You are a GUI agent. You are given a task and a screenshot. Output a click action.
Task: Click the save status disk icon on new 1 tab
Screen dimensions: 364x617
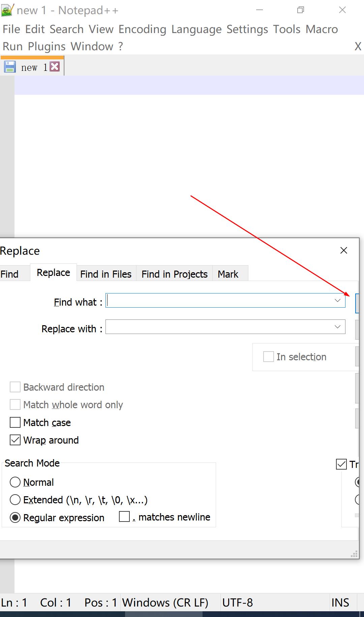click(10, 66)
